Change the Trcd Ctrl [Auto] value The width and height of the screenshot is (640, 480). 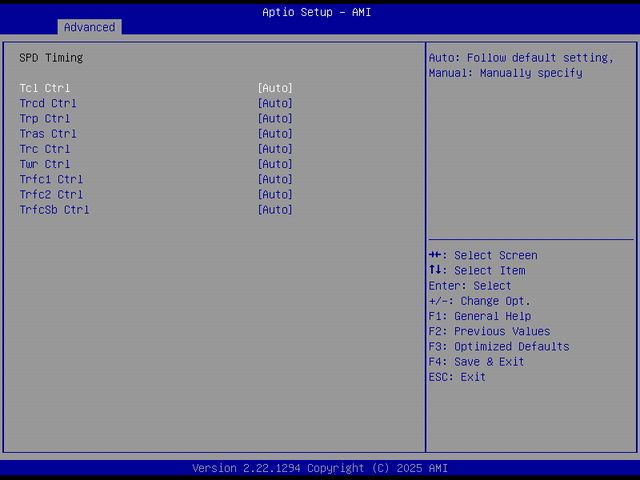click(x=275, y=103)
